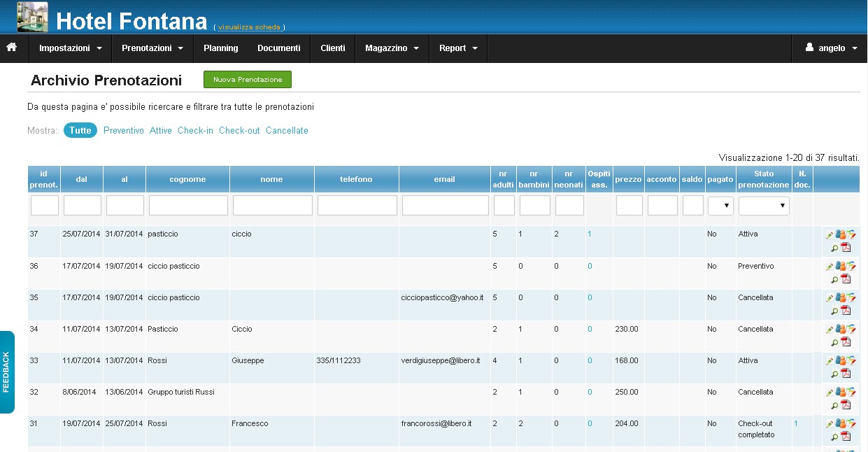Expand the Impostazioni menu

click(71, 48)
